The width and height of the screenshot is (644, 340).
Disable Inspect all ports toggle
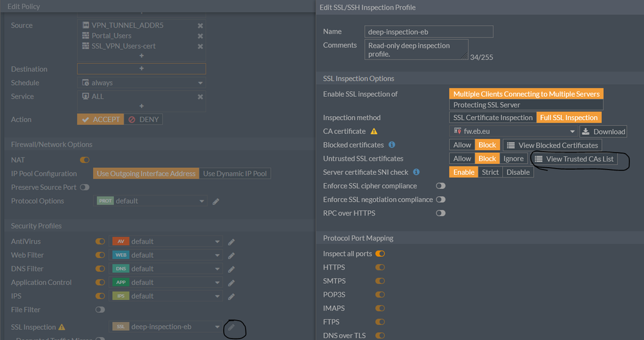coord(380,254)
